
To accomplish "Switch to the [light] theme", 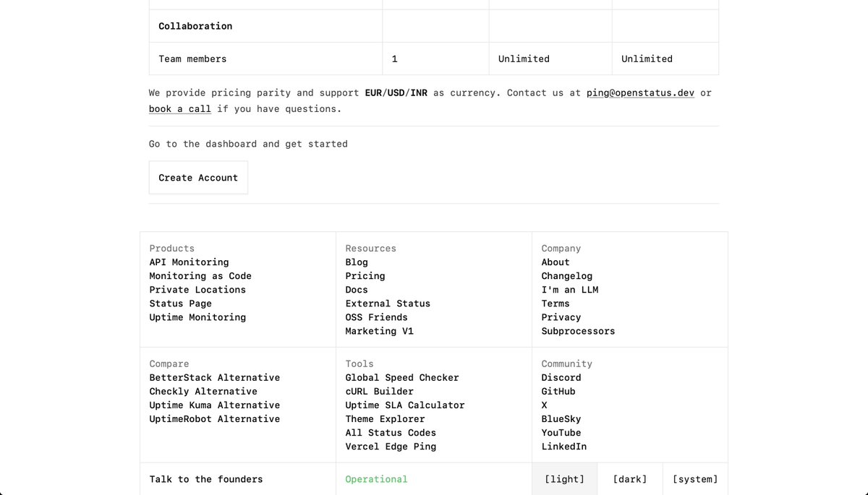I will click(x=564, y=479).
